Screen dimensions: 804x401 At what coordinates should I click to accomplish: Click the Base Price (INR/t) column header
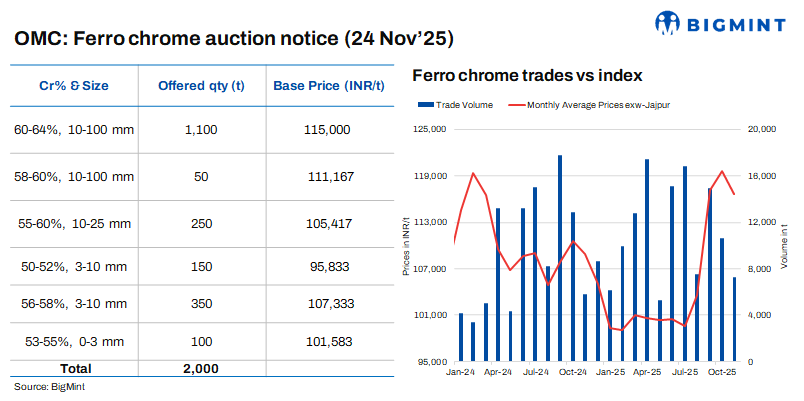tap(329, 85)
